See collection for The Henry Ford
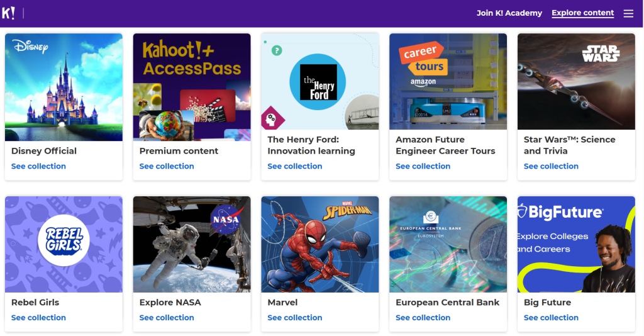644x336 pixels. pos(295,166)
